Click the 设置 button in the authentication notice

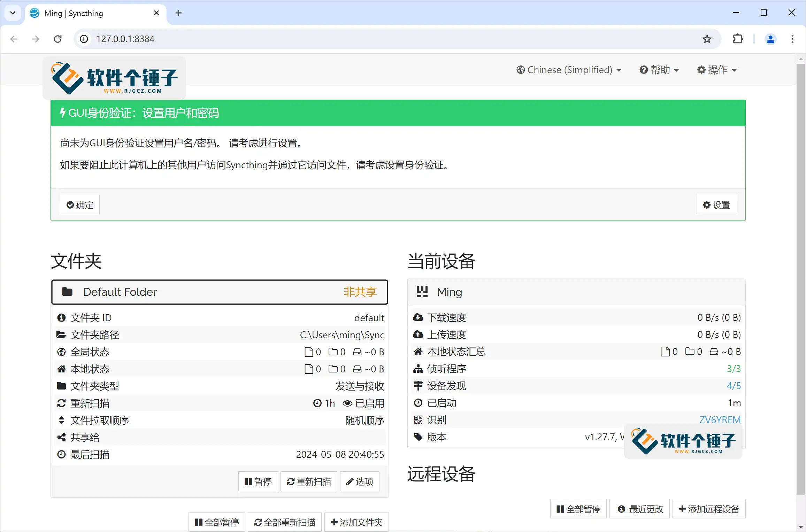pyautogui.click(x=716, y=205)
